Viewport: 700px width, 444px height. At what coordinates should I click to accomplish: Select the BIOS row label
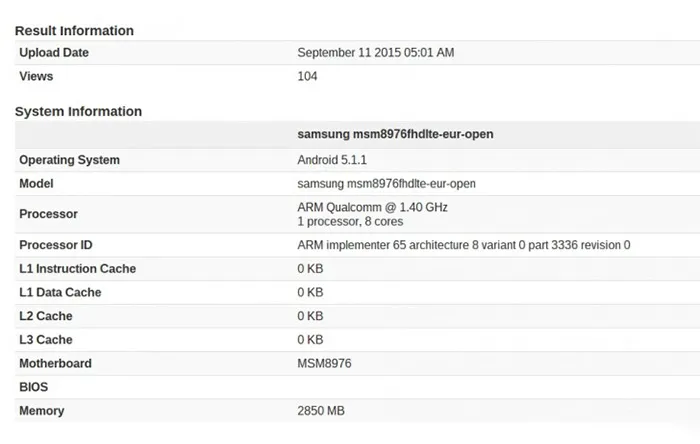(x=33, y=387)
